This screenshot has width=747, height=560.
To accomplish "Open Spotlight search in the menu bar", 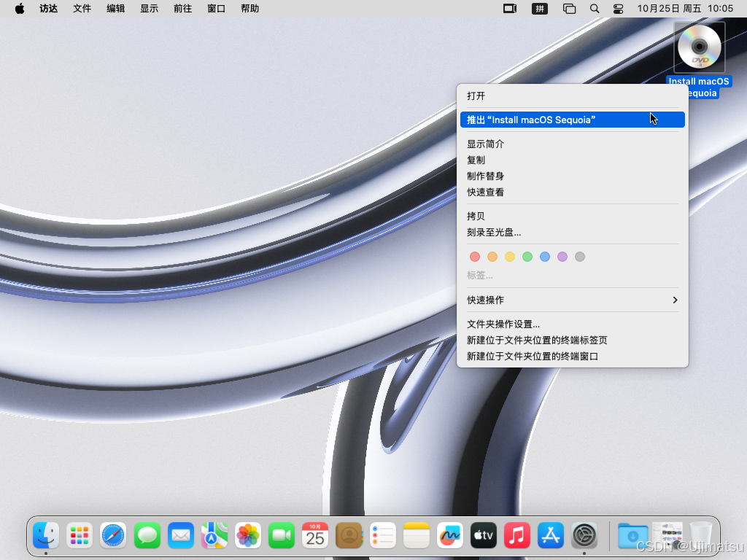I will pos(594,9).
